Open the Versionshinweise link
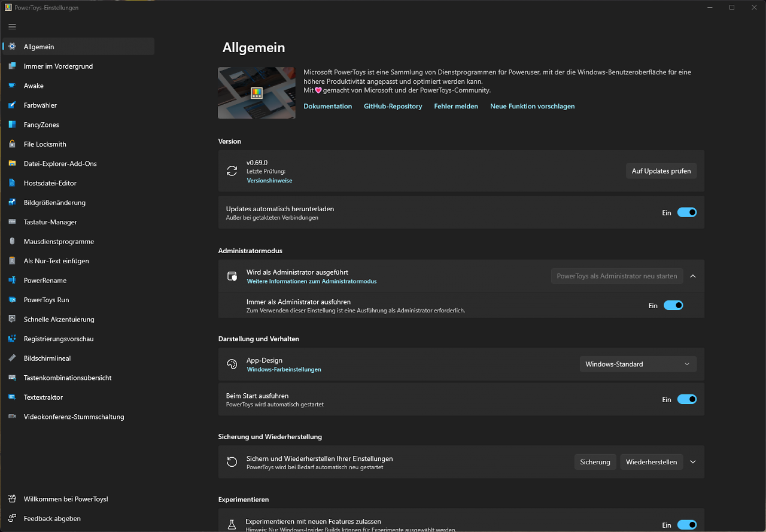766x532 pixels. [x=269, y=180]
